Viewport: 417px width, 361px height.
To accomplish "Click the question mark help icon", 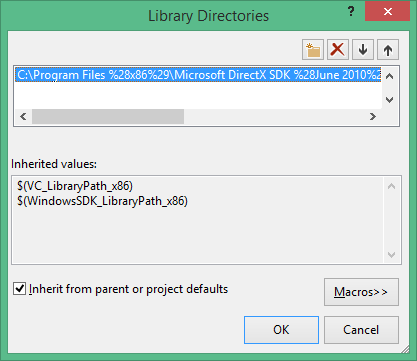I will click(351, 11).
